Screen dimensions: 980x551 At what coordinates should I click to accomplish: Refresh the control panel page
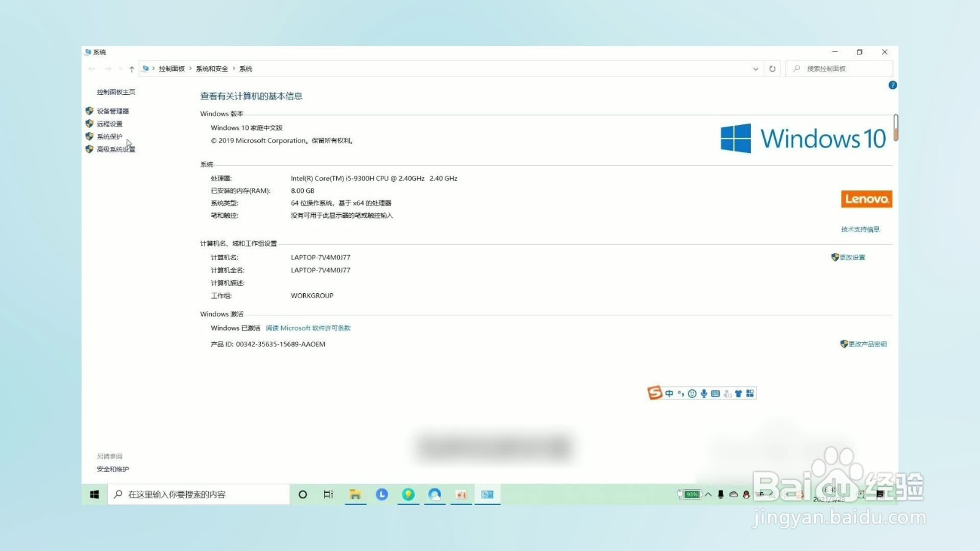[x=772, y=69]
